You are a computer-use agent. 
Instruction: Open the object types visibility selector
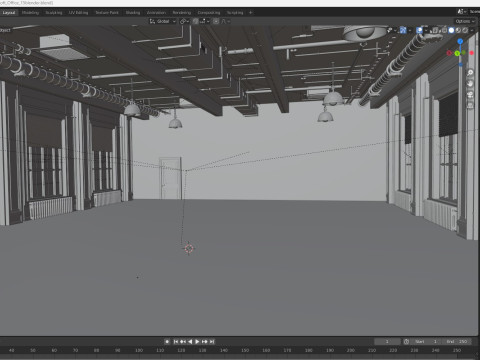pos(391,30)
